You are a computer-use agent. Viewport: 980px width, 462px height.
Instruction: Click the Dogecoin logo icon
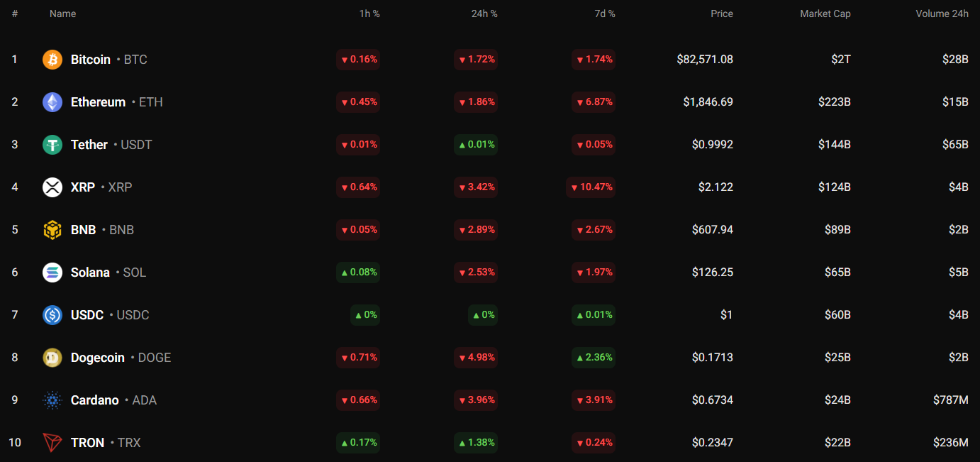coord(52,358)
